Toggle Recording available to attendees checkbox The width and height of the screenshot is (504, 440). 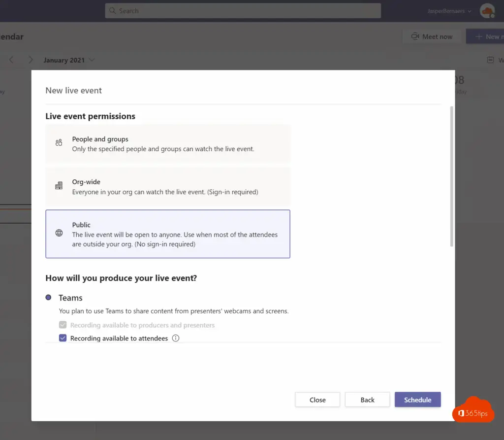(63, 338)
